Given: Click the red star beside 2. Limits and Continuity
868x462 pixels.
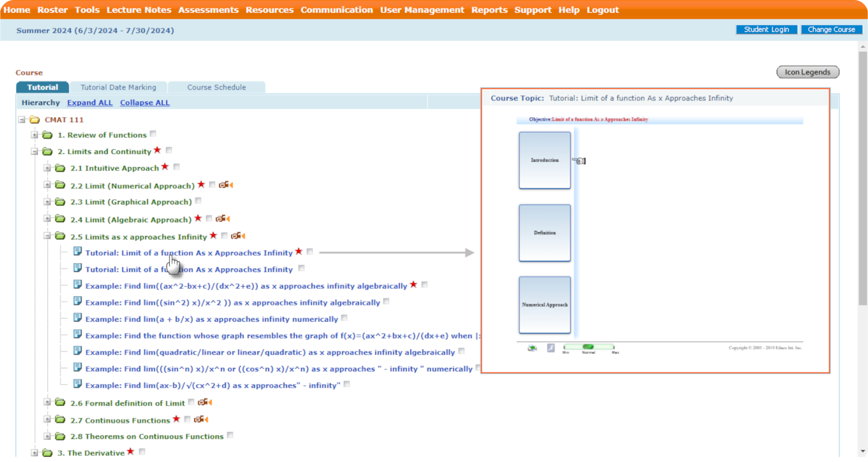Looking at the screenshot, I should point(157,150).
